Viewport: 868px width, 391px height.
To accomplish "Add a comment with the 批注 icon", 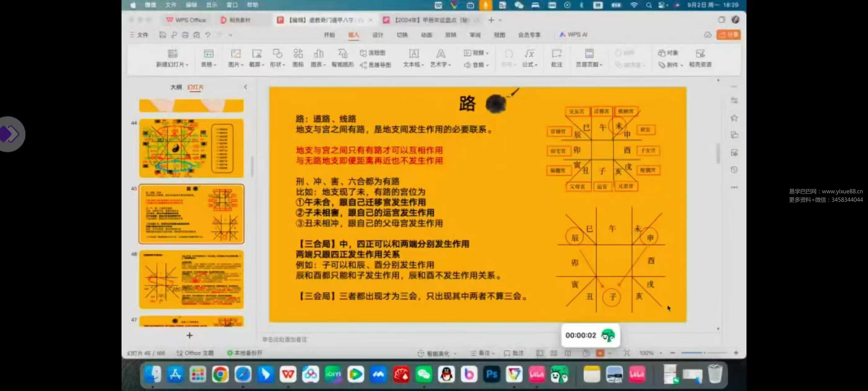I will [x=556, y=58].
